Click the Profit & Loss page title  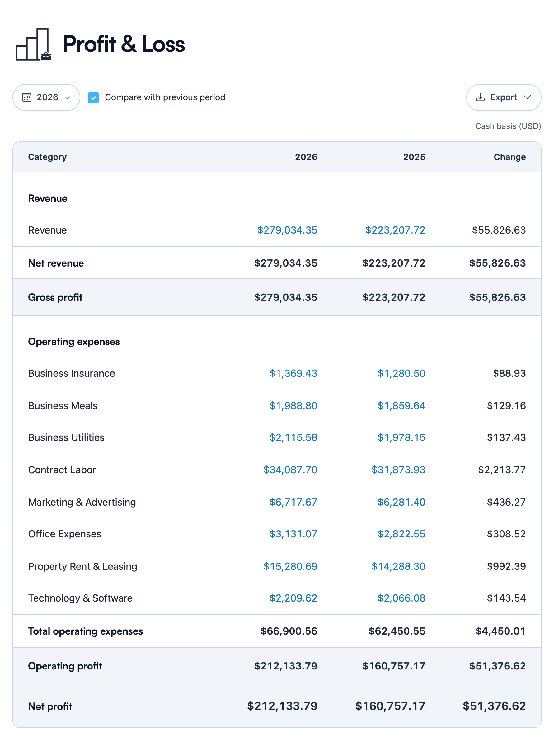click(x=124, y=44)
